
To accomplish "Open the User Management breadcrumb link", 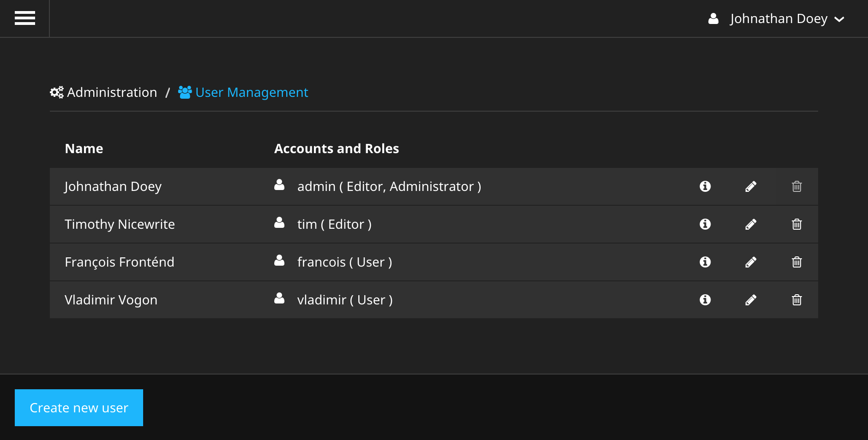I will click(x=252, y=92).
